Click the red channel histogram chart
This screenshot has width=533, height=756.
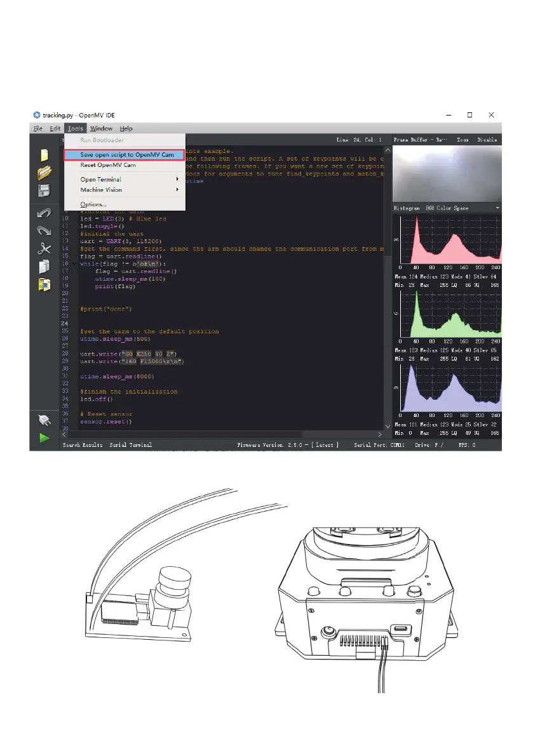pos(451,240)
